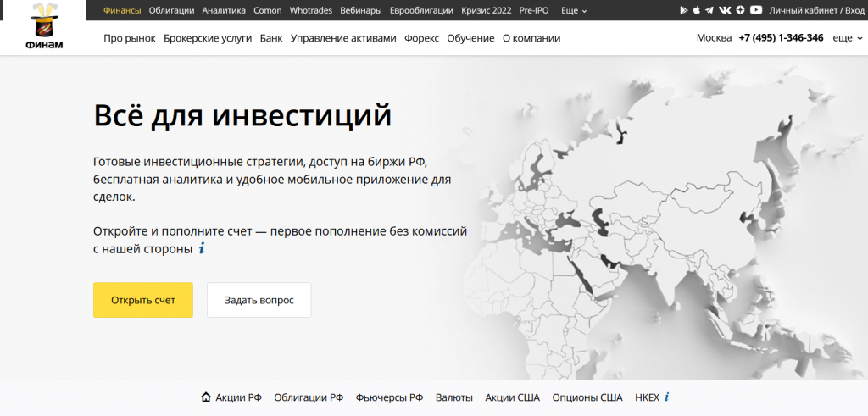The width and height of the screenshot is (868, 416).
Task: Click the home icon beside Акции РФ
Action: [205, 397]
